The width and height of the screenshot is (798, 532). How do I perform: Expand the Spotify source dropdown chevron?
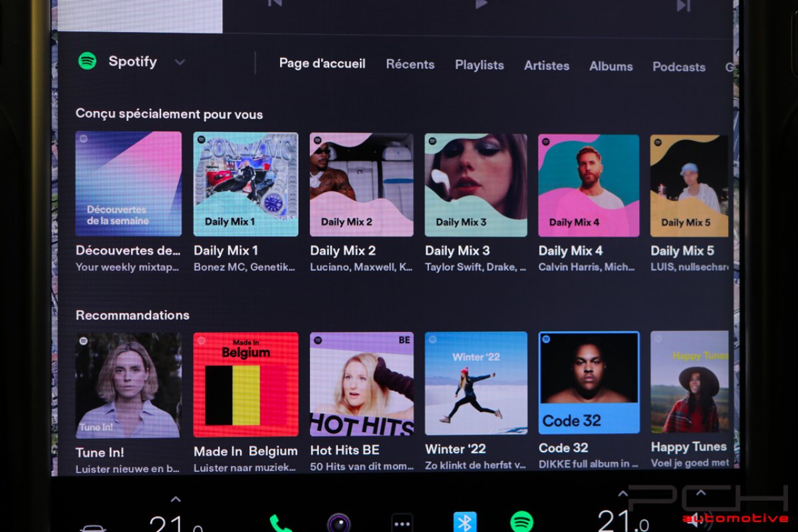180,63
